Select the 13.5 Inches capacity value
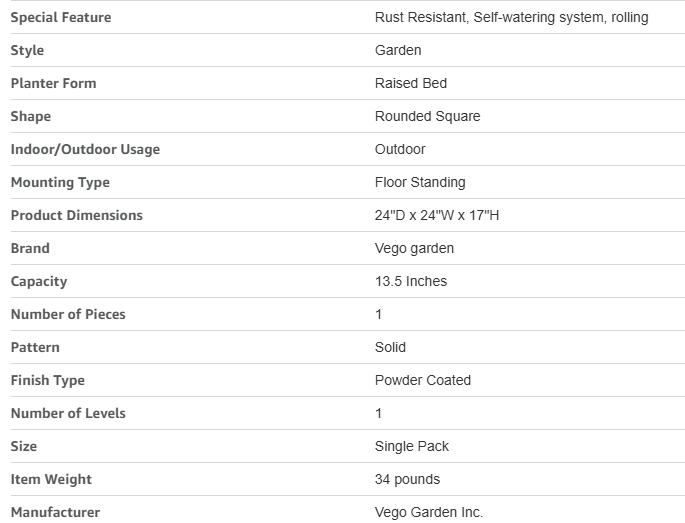 click(x=411, y=281)
